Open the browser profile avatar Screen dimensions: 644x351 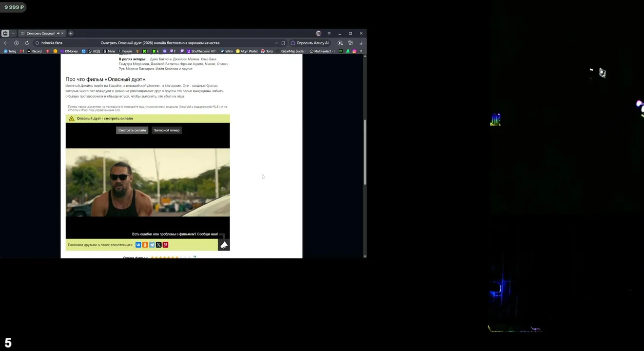coord(319,33)
